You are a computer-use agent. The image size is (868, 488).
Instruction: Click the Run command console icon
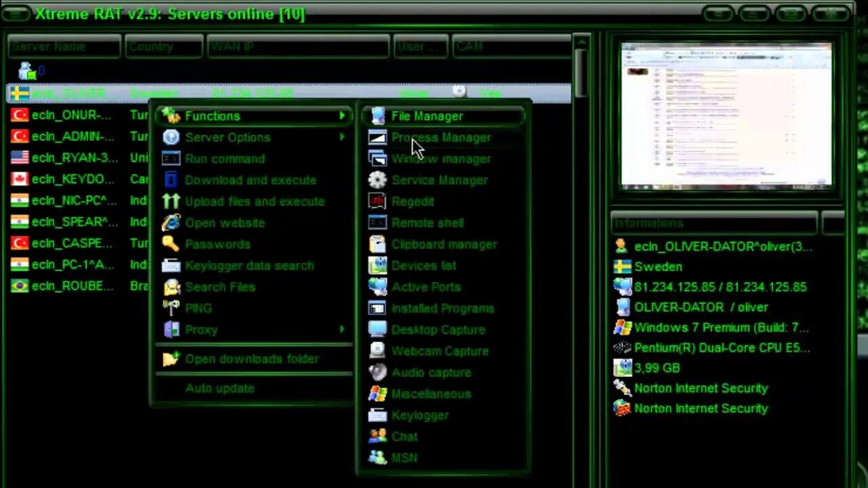[x=171, y=159]
